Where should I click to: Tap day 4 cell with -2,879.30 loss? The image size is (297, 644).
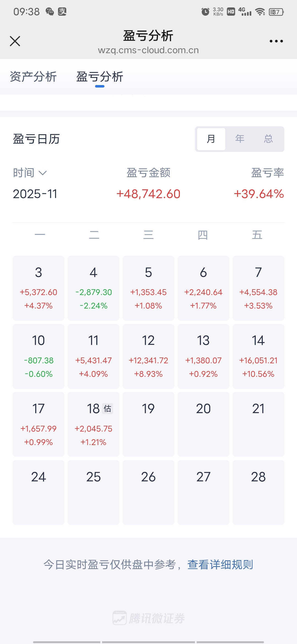pyautogui.click(x=94, y=288)
